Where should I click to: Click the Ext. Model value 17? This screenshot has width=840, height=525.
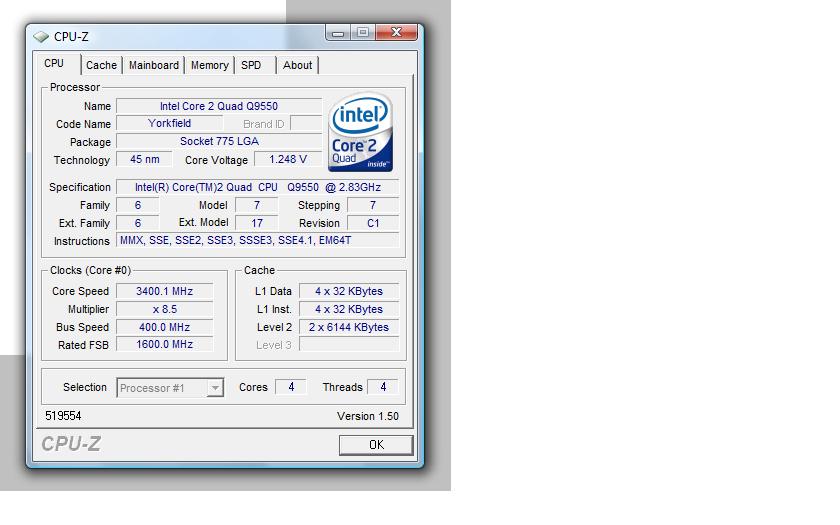(257, 223)
